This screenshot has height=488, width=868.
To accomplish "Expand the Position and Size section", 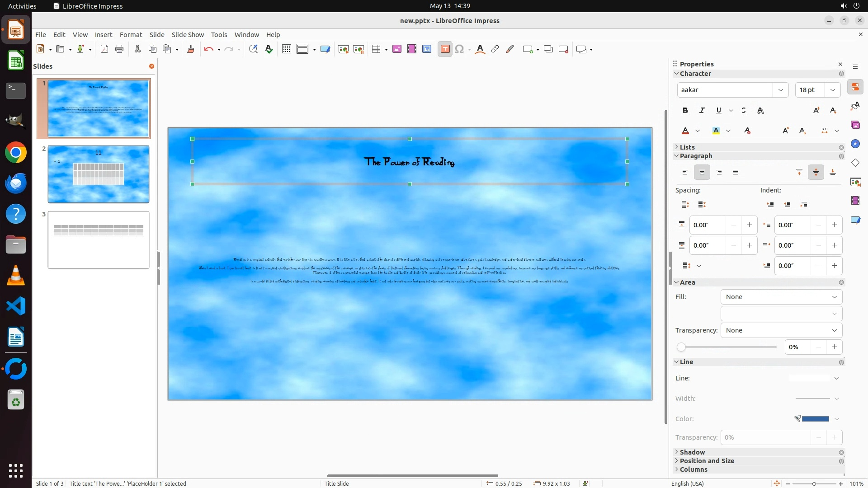I will [707, 461].
